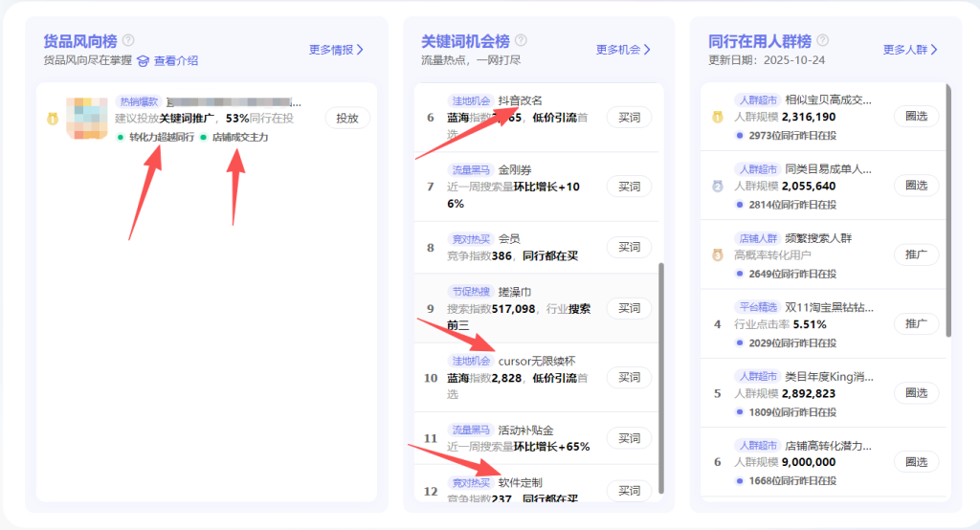Click keyword 活动补贴金

525,430
